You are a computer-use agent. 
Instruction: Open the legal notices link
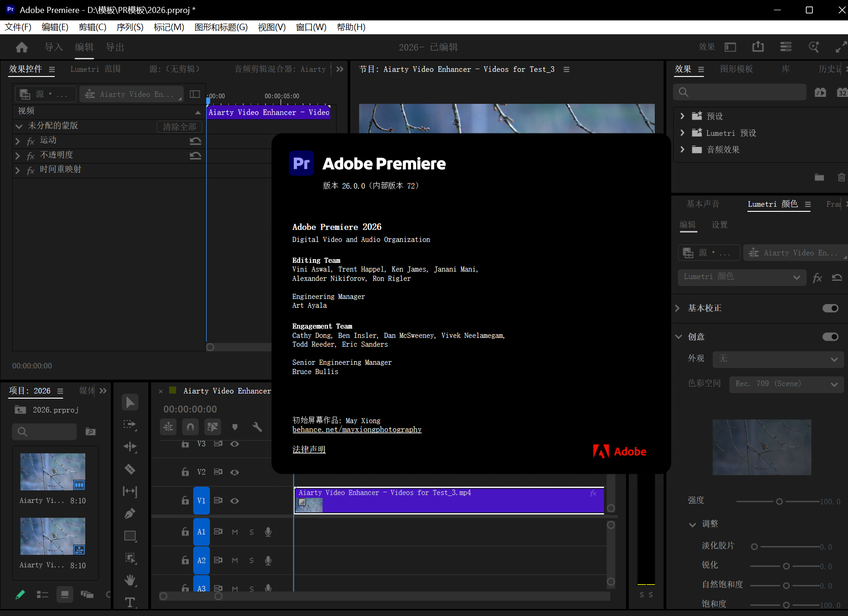coord(309,449)
